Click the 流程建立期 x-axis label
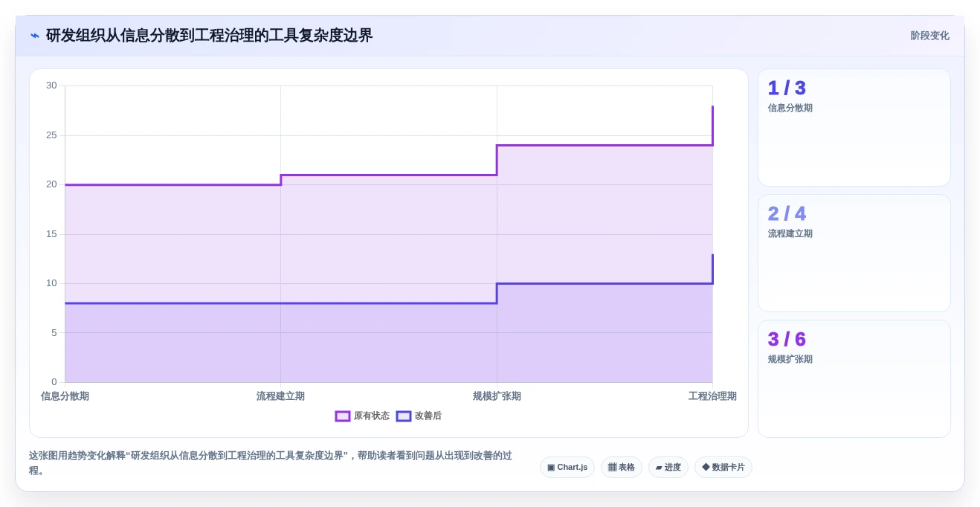 pos(280,396)
